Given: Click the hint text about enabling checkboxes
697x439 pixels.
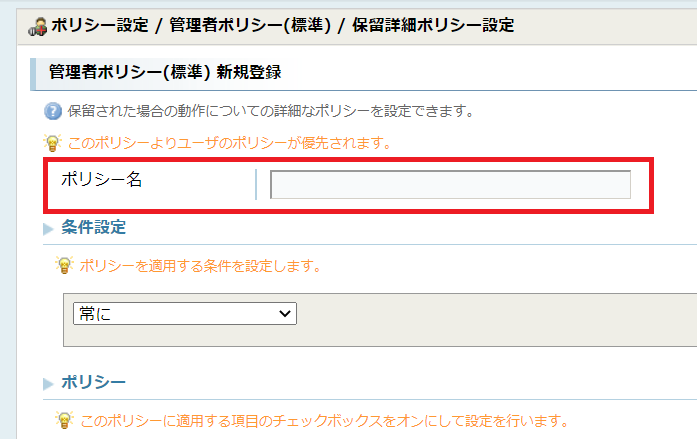Looking at the screenshot, I should point(324,419).
